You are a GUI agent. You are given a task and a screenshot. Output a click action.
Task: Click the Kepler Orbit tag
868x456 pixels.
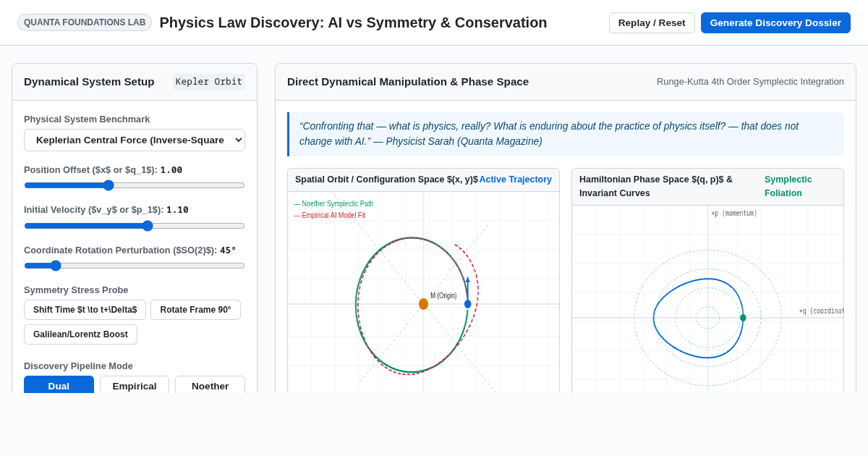coord(209,82)
